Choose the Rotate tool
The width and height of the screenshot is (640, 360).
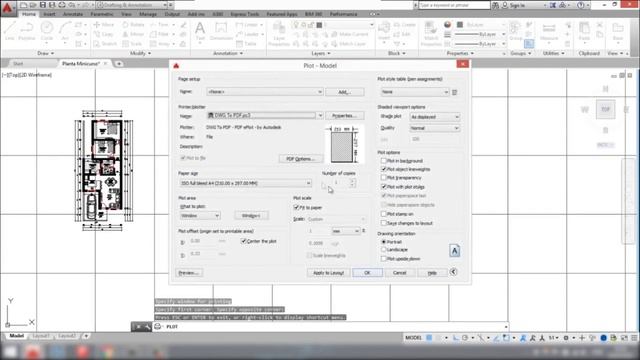[x=133, y=25]
